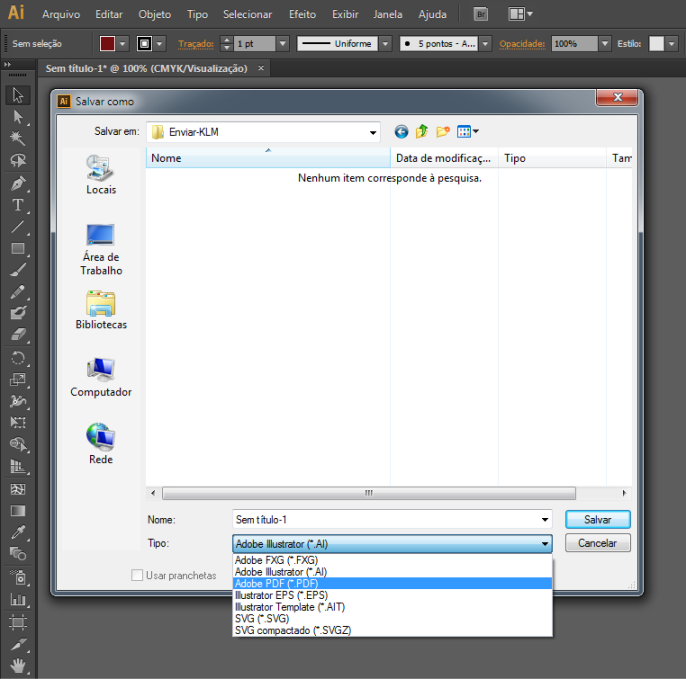Select the Gradient tool
Viewport: 686px width, 679px height.
(18, 511)
